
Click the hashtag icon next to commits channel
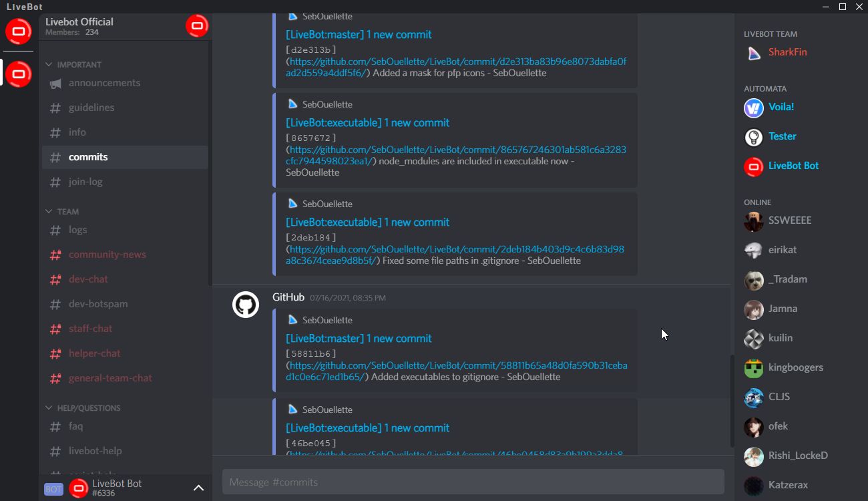(56, 157)
